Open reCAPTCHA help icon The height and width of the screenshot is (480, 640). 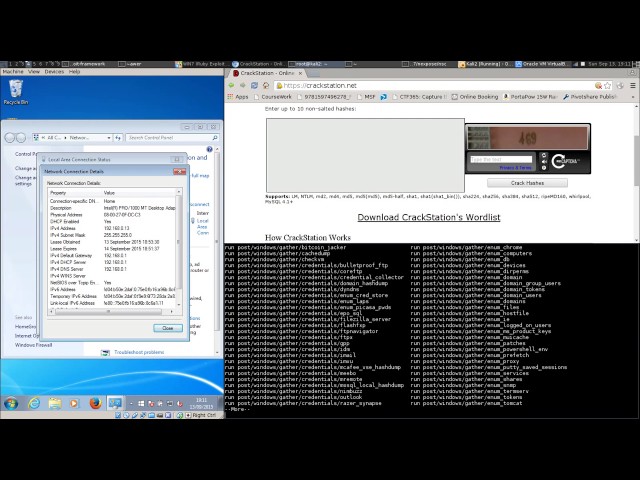[544, 168]
